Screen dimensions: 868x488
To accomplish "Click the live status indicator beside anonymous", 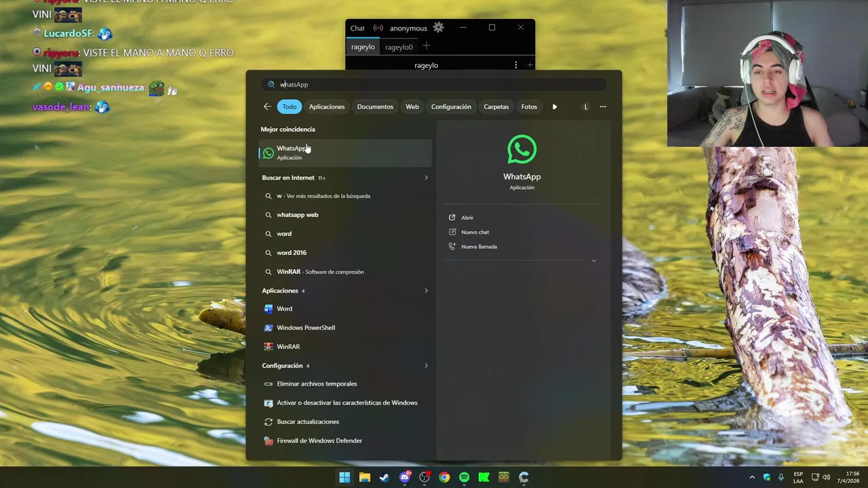I will coord(378,28).
